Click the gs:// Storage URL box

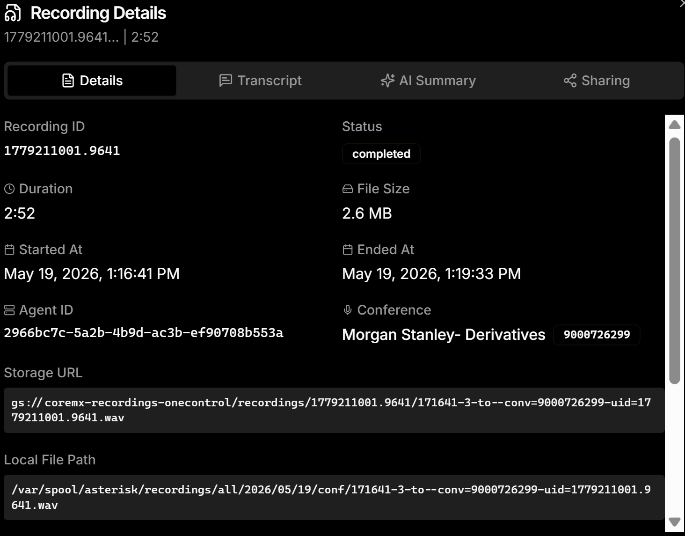334,410
